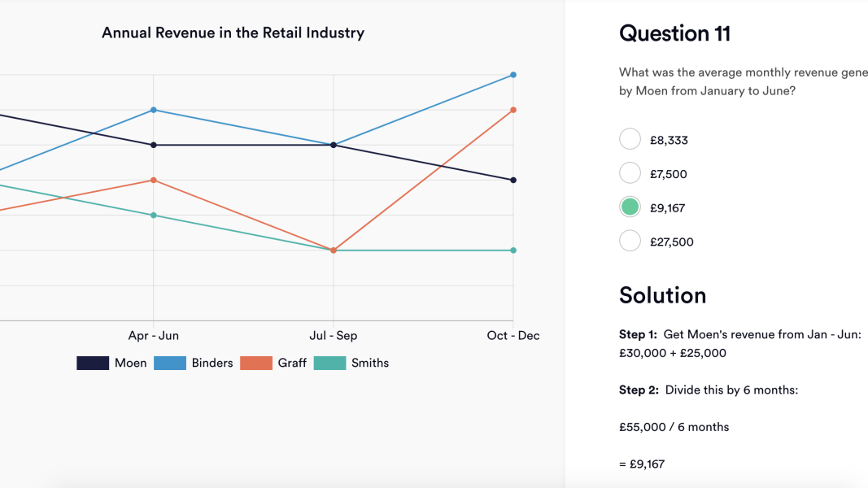Click the Jul - Sep axis label
The image size is (868, 488).
tap(334, 335)
